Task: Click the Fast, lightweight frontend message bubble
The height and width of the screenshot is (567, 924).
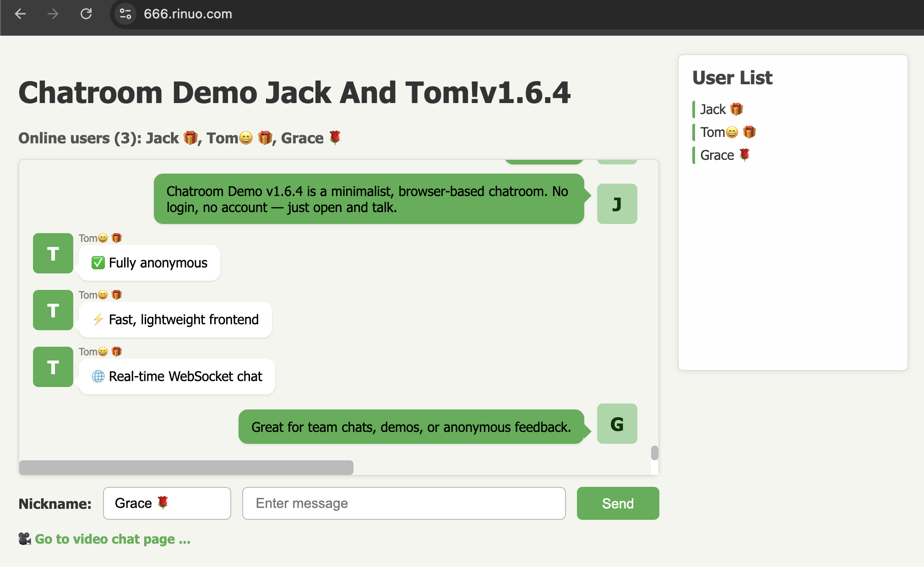Action: (x=175, y=320)
